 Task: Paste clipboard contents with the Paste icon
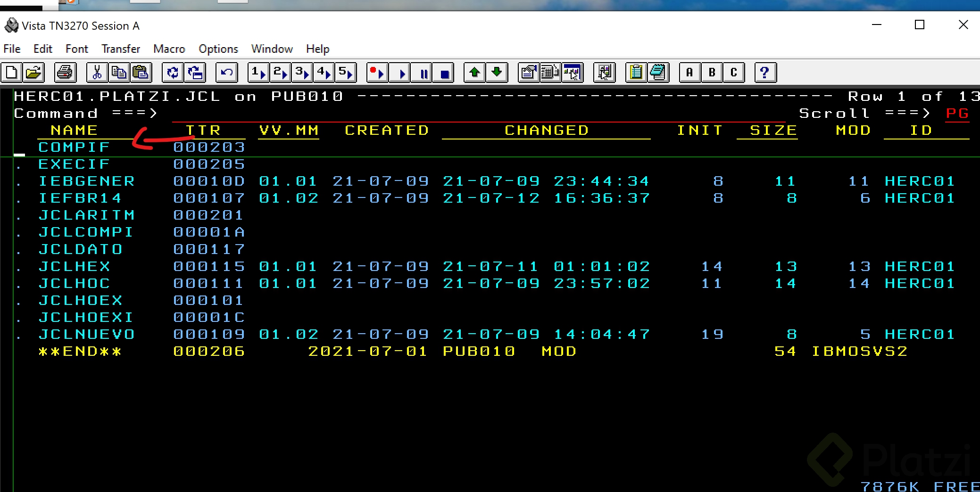click(141, 73)
